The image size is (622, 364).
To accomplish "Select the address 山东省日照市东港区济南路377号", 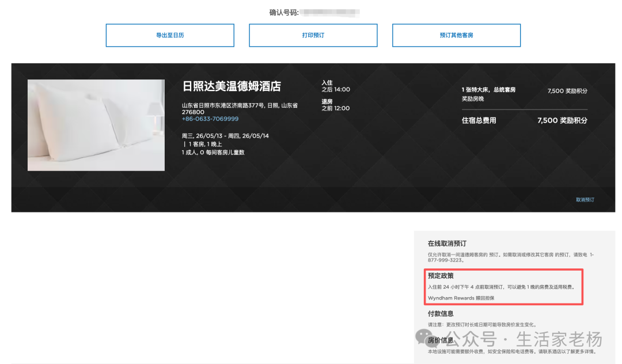I will (x=223, y=105).
